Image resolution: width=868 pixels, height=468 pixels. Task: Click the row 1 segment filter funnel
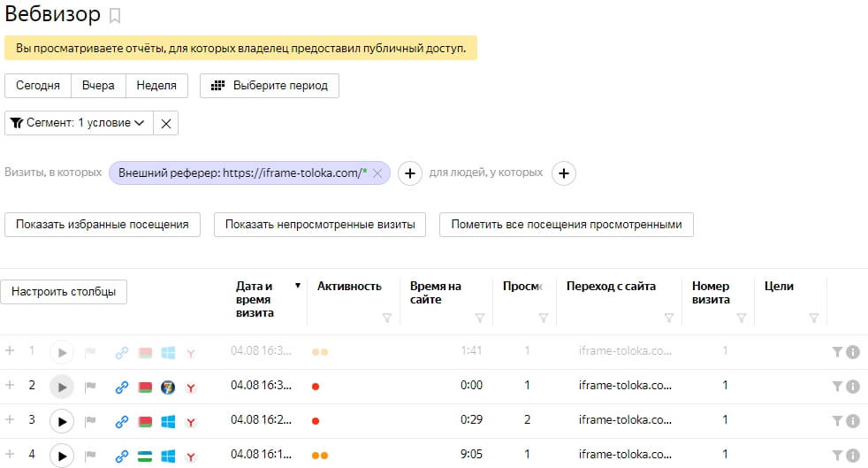(x=837, y=352)
